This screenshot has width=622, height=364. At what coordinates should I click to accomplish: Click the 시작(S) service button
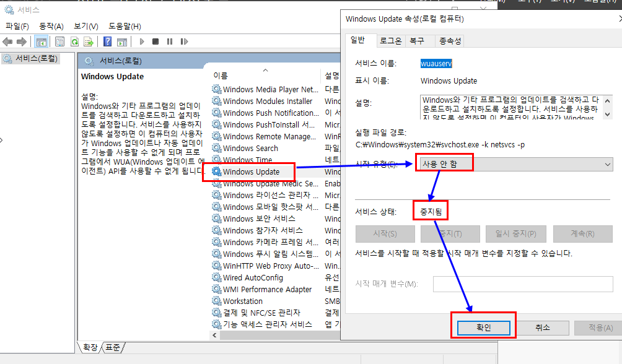[385, 234]
